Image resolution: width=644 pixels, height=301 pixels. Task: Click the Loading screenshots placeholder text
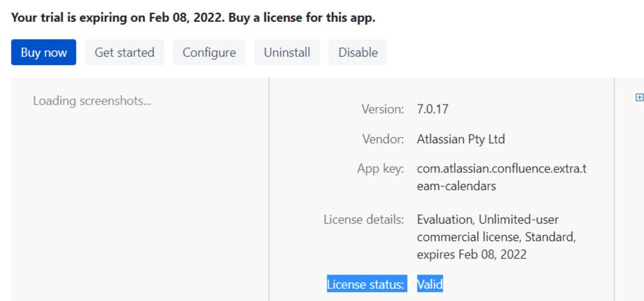[x=92, y=101]
